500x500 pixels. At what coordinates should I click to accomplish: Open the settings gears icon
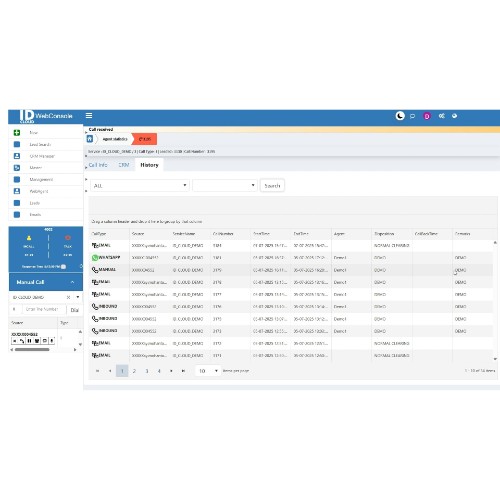tap(442, 116)
